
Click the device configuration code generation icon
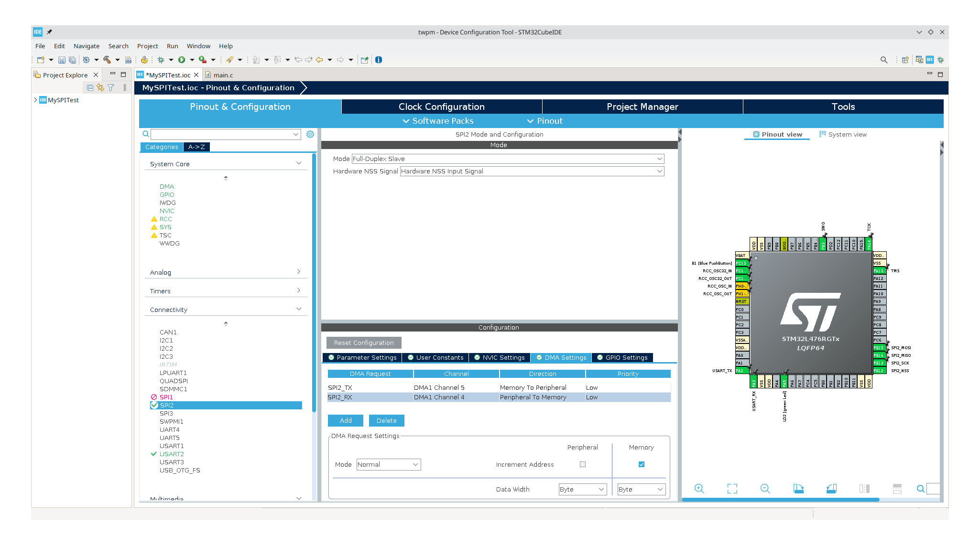pyautogui.click(x=144, y=60)
